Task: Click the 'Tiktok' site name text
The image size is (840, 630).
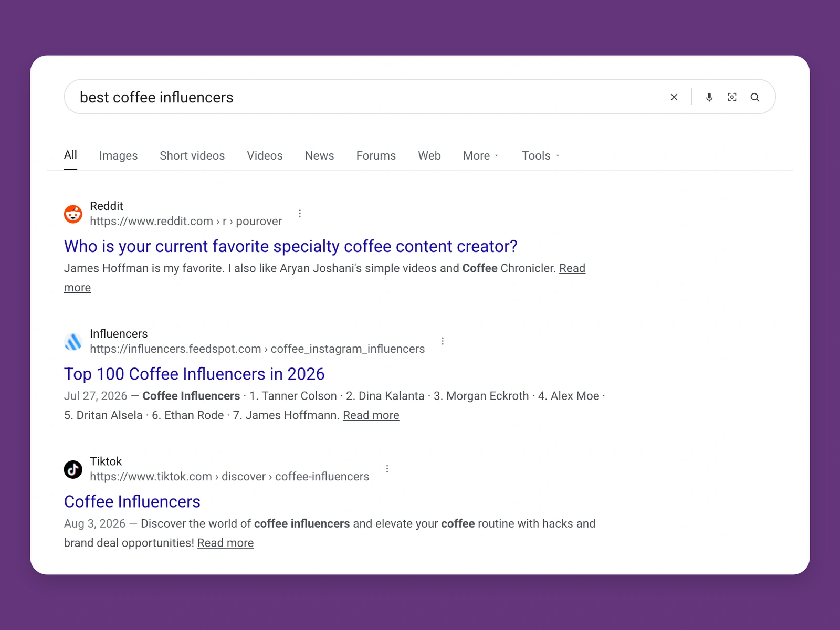Action: (x=106, y=461)
